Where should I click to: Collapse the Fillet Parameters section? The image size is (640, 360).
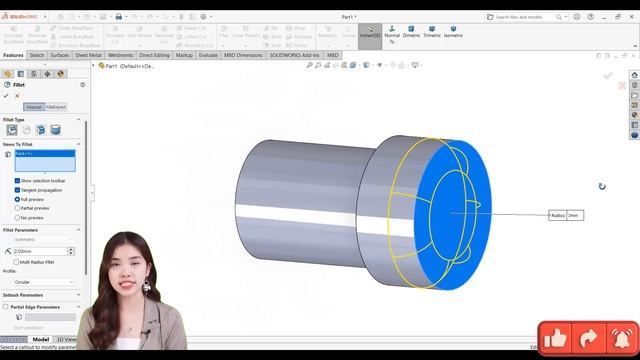(x=78, y=230)
